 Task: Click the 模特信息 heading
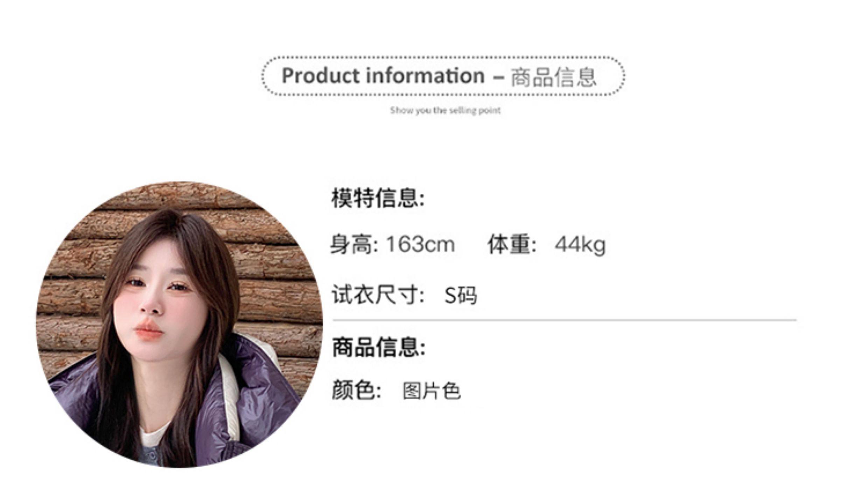coord(378,198)
